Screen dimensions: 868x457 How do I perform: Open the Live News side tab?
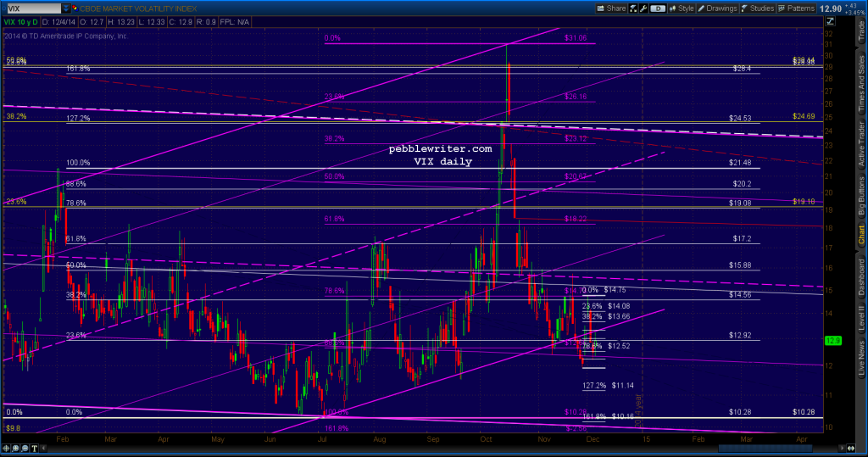[x=861, y=359]
